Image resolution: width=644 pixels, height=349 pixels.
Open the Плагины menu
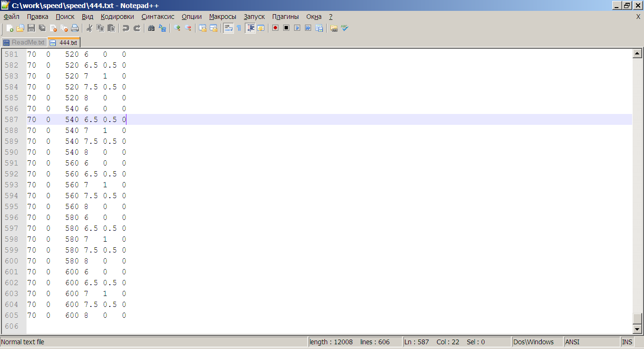[x=285, y=17]
